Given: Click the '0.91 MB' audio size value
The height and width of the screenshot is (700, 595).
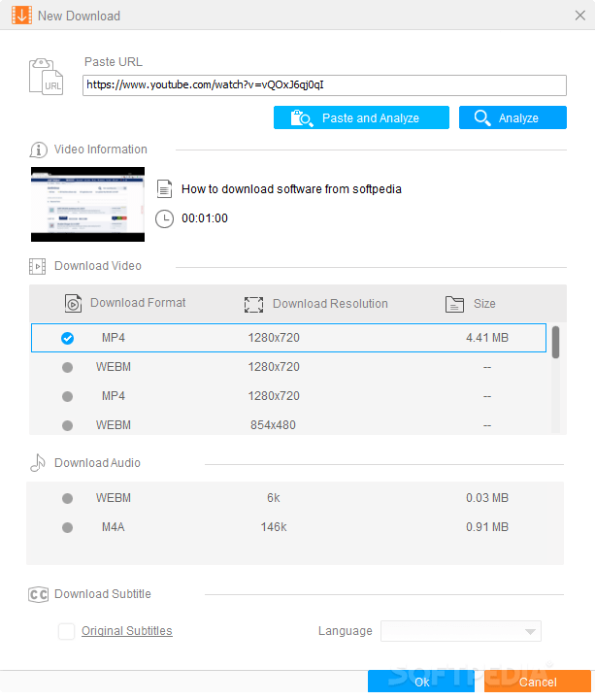Looking at the screenshot, I should coord(487,527).
